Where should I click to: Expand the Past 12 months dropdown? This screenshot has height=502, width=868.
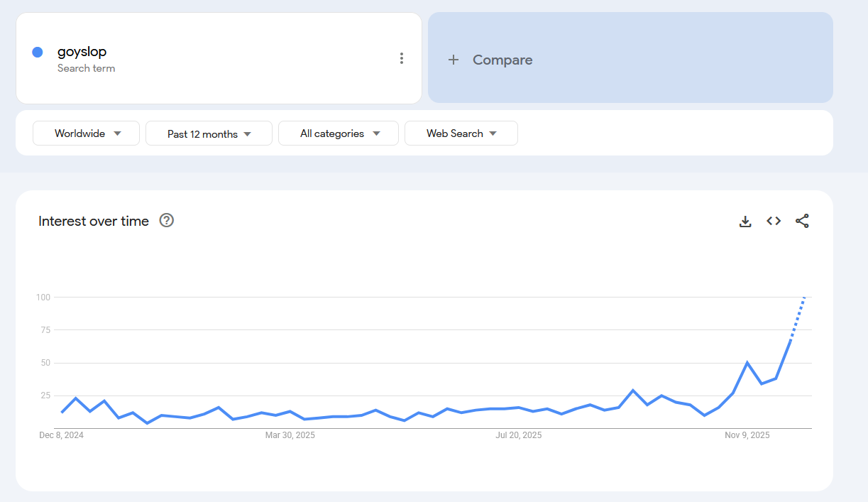(209, 133)
